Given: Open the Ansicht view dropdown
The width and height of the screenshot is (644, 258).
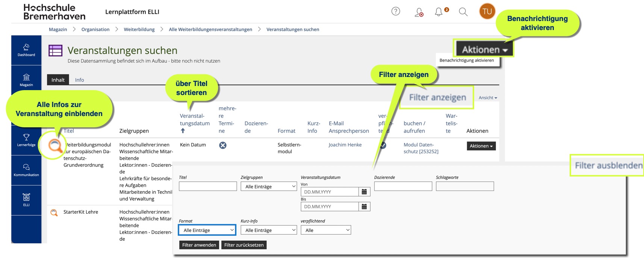Looking at the screenshot, I should pyautogui.click(x=488, y=98).
